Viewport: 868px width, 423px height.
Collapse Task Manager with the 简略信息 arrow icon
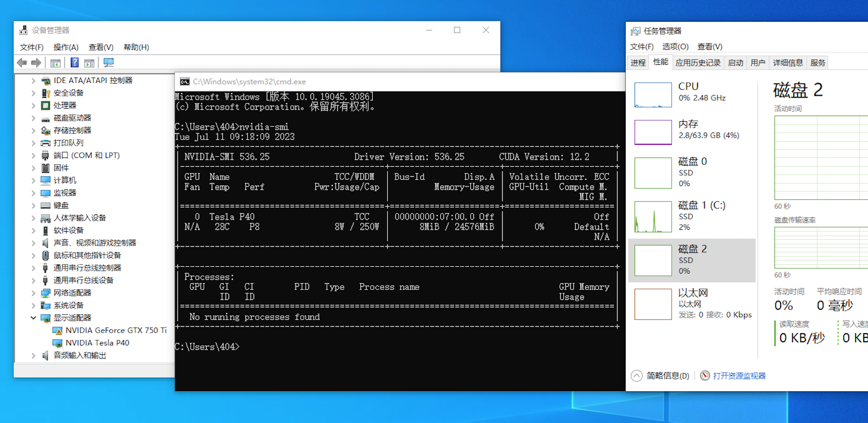pos(636,376)
